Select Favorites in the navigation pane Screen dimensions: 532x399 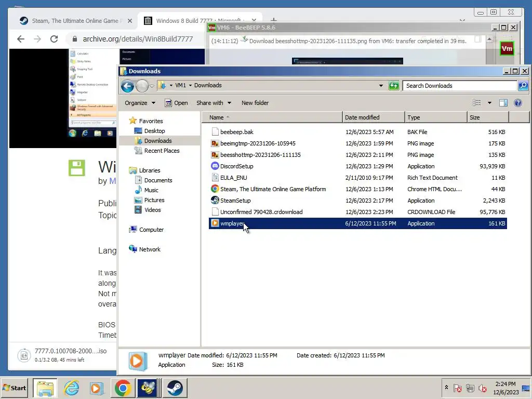click(151, 121)
